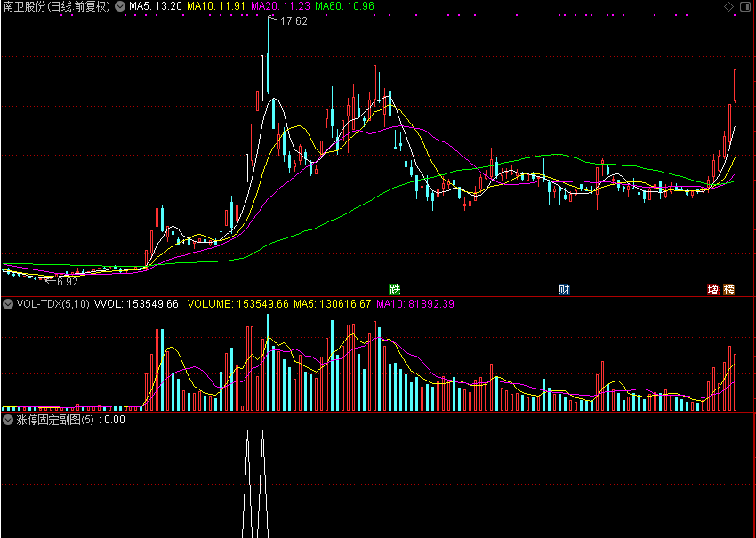Click the volume MA5: 130616.67 label
Screen dimensions: 756x538
coord(333,304)
